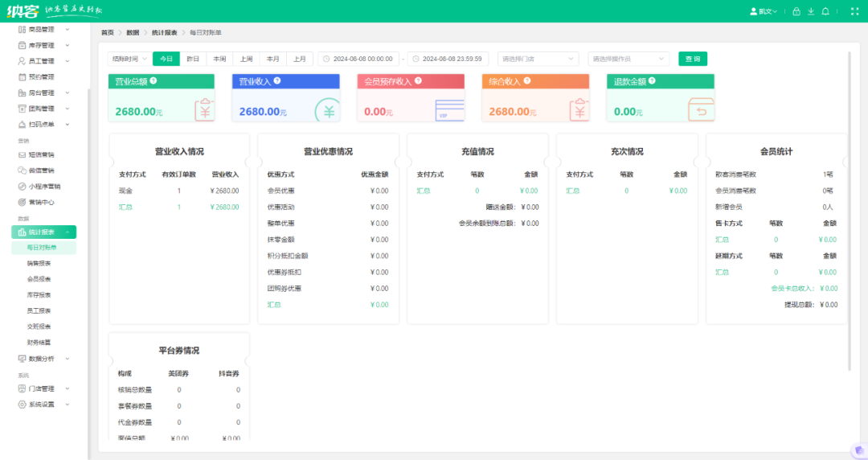This screenshot has height=460, width=868.
Task: Click the 库存管理 box icon
Action: click(22, 46)
